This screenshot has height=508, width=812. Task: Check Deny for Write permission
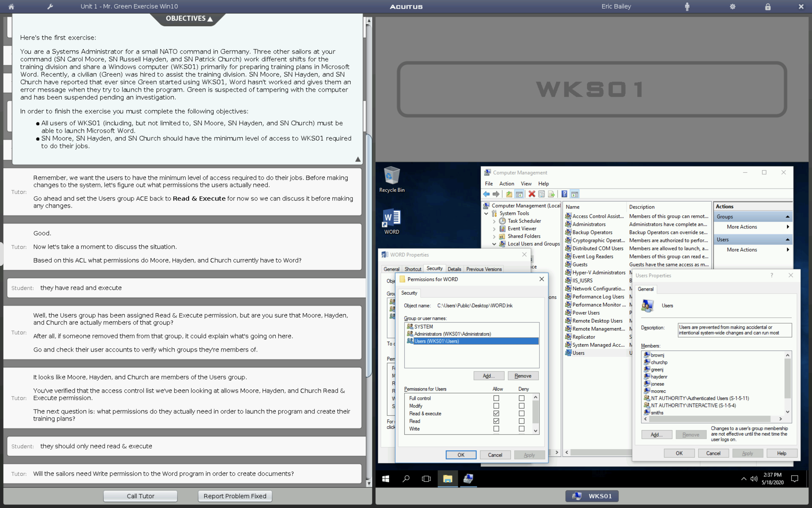(521, 429)
